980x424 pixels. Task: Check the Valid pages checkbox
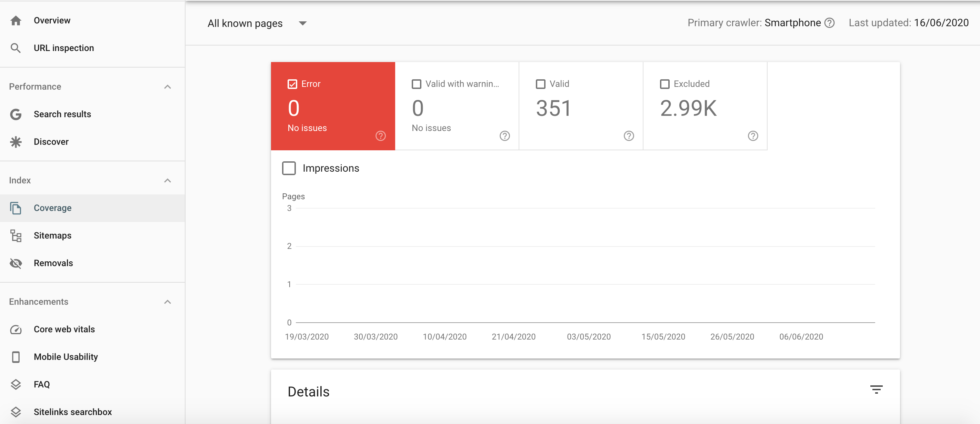pyautogui.click(x=541, y=84)
